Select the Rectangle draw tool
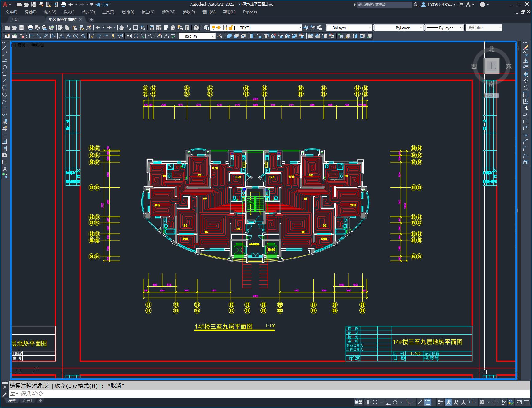Viewport: 532px width, 408px height. point(5,74)
